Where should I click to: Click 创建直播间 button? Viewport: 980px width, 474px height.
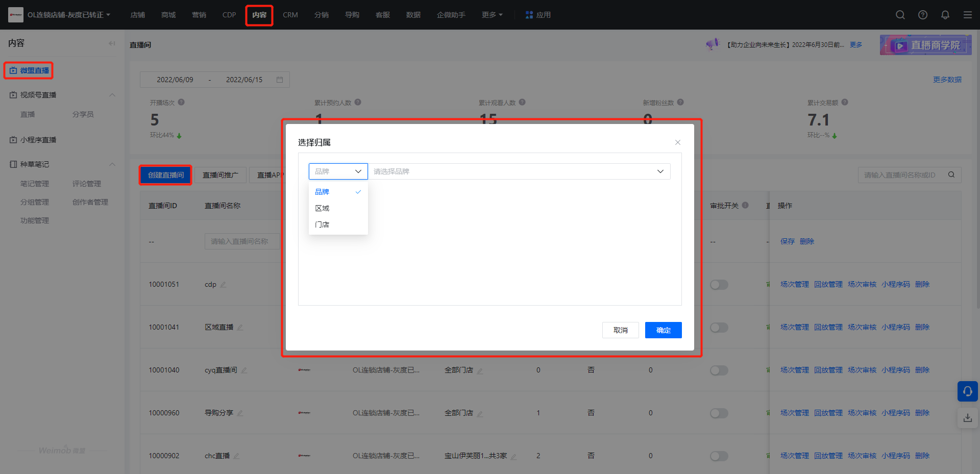click(166, 175)
